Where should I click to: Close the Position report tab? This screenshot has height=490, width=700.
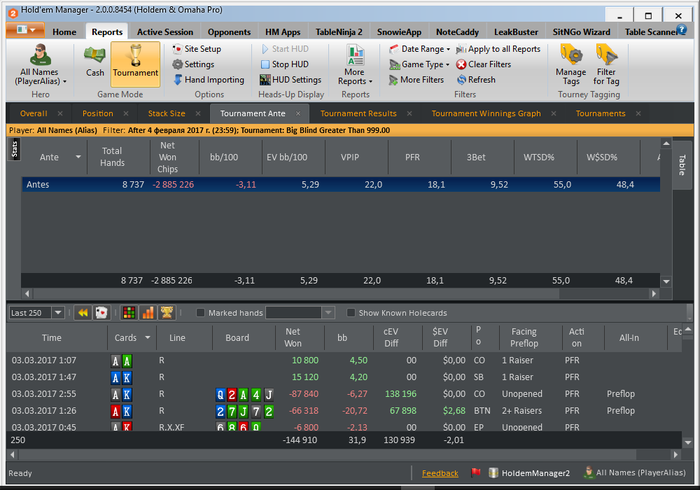[x=126, y=113]
